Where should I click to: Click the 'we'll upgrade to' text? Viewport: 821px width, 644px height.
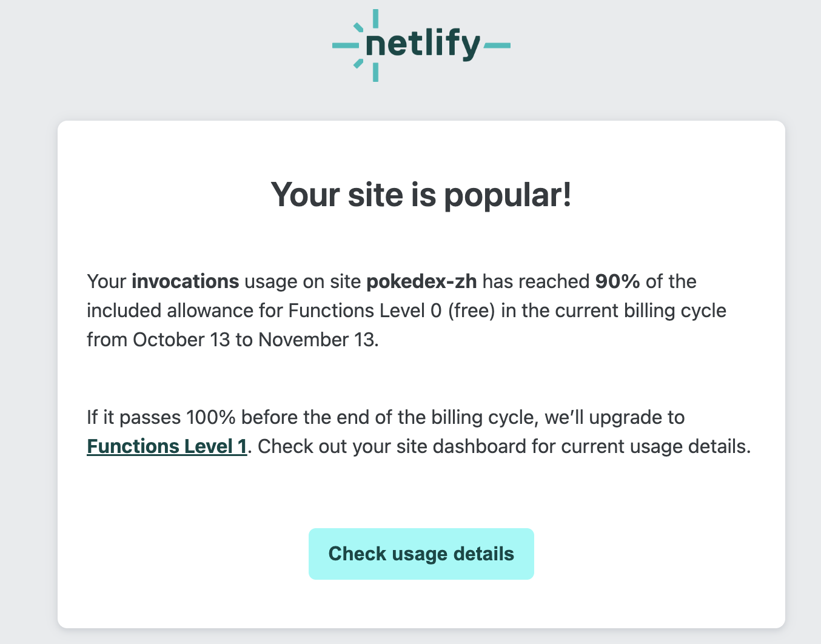click(615, 417)
